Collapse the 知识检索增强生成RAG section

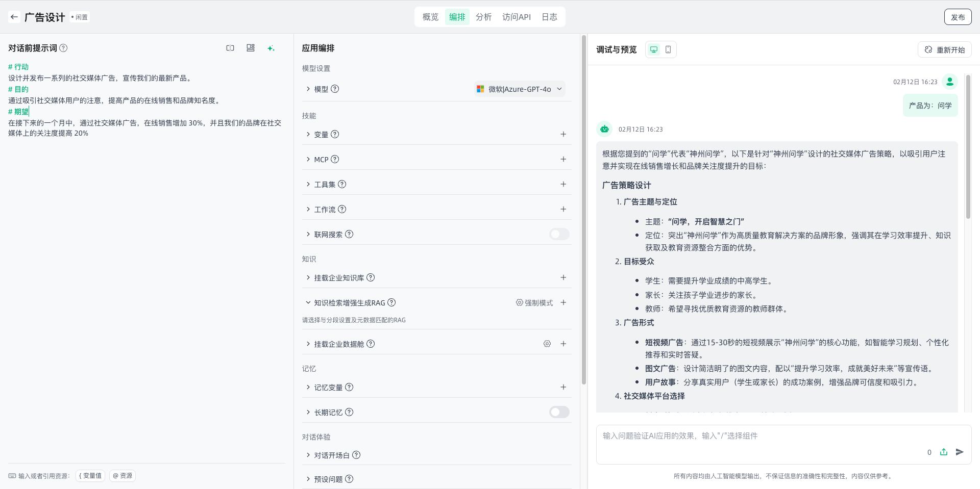tap(308, 302)
